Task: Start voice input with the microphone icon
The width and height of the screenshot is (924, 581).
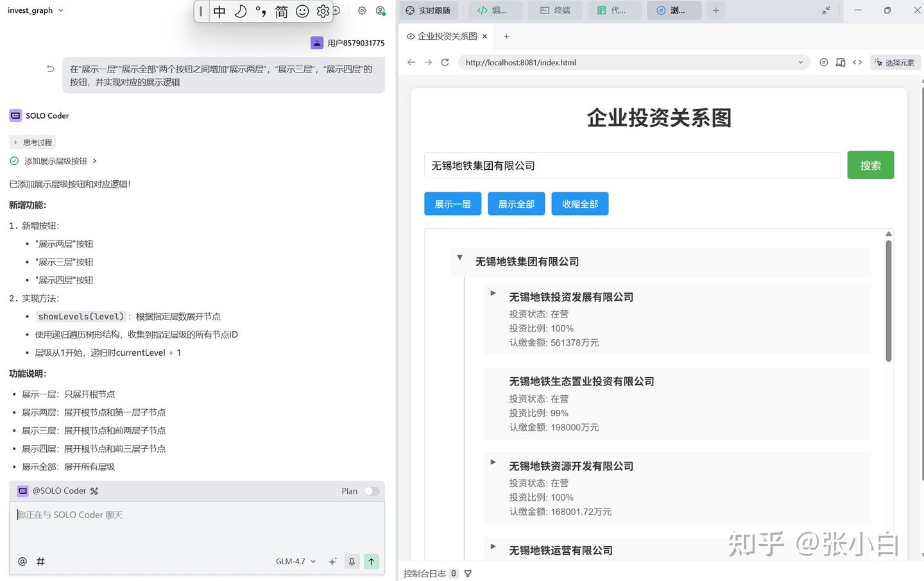Action: (352, 562)
